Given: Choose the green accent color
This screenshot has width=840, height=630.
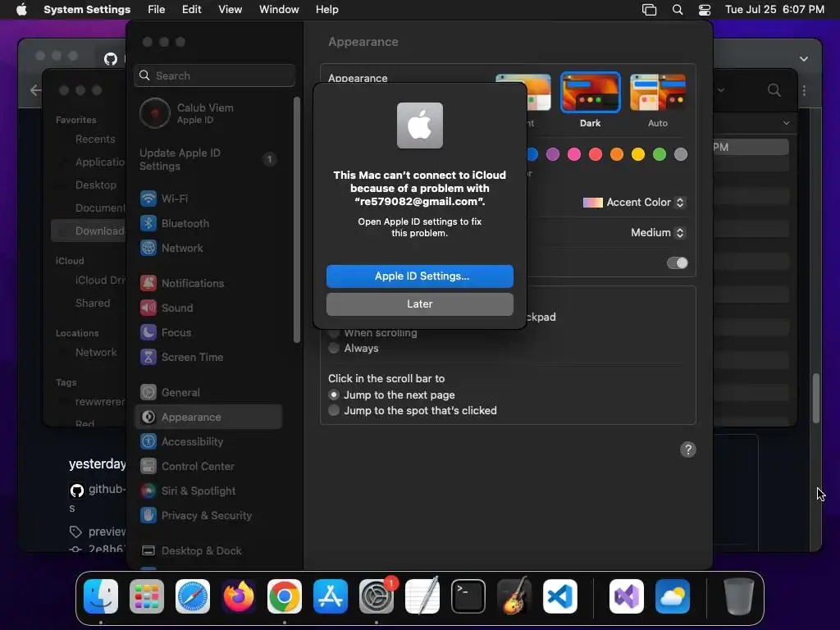Looking at the screenshot, I should click(x=660, y=155).
